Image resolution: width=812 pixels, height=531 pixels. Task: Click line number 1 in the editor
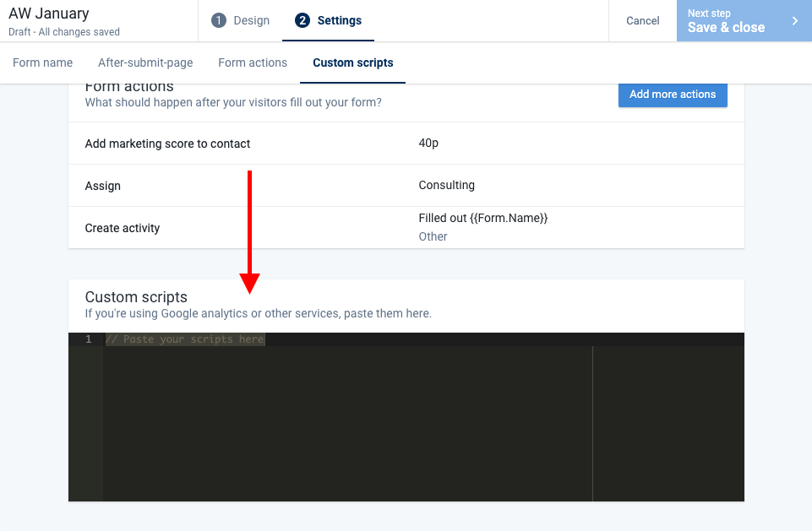point(88,338)
